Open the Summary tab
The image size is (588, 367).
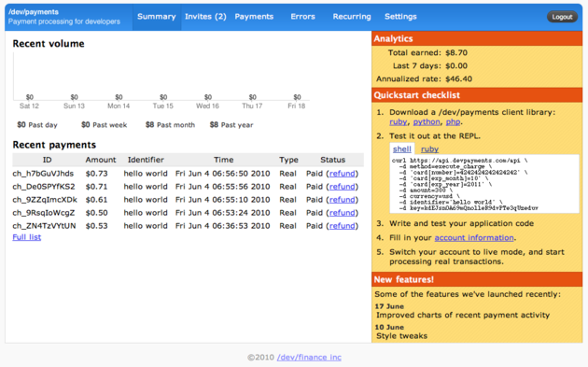point(157,17)
